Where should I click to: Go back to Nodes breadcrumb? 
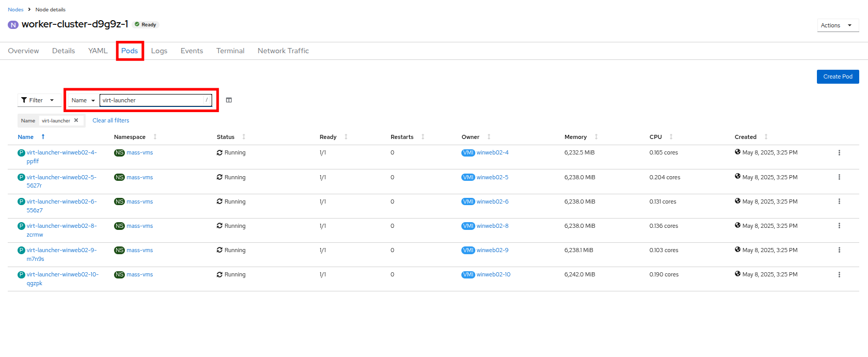click(15, 9)
